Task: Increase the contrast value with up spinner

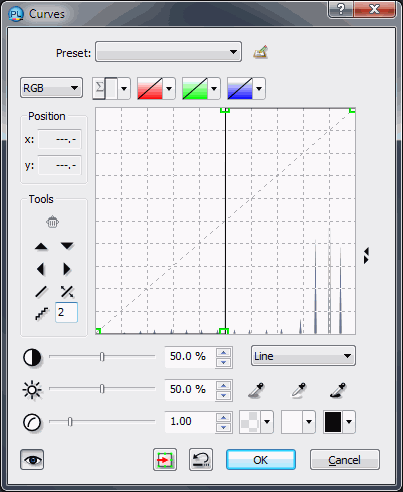Action: (x=223, y=352)
